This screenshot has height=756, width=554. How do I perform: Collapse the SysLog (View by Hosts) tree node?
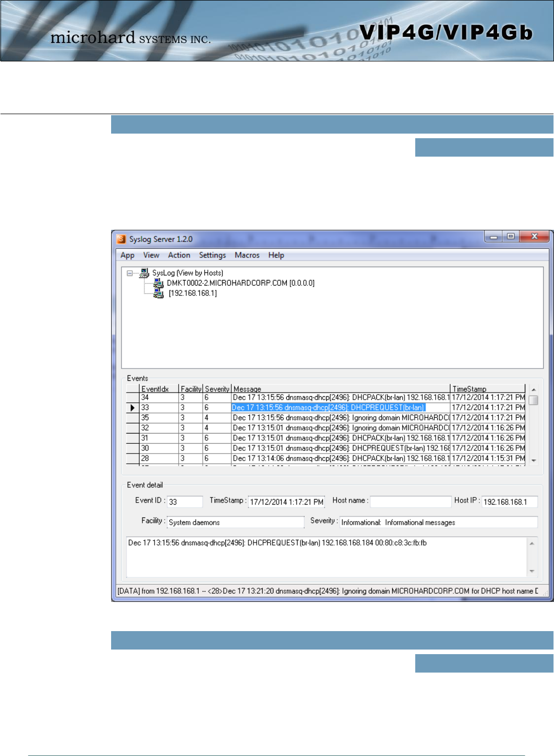[130, 273]
